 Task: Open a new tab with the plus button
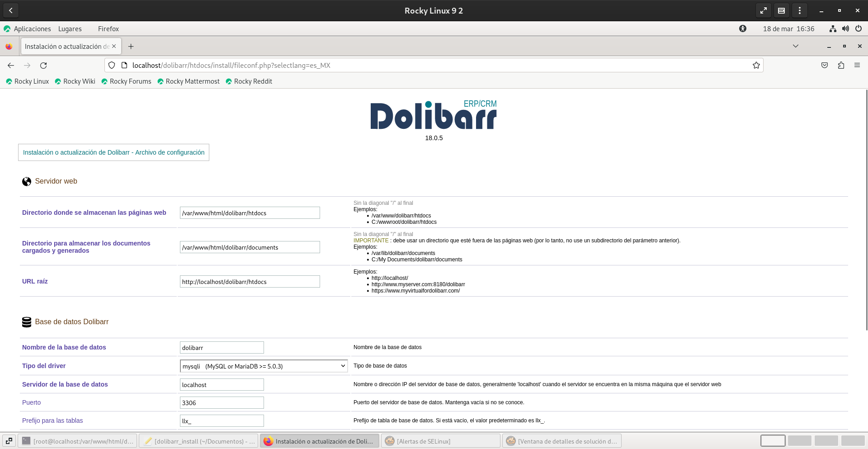point(131,47)
